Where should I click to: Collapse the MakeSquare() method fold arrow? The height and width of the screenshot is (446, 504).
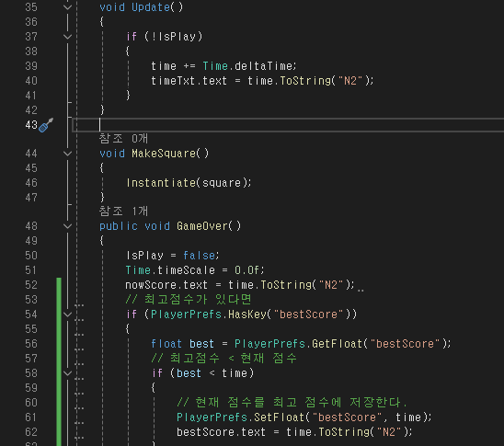click(67, 154)
